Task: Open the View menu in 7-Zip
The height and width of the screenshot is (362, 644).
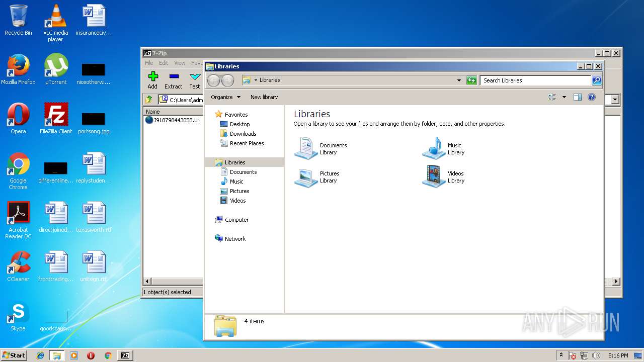Action: coord(180,63)
